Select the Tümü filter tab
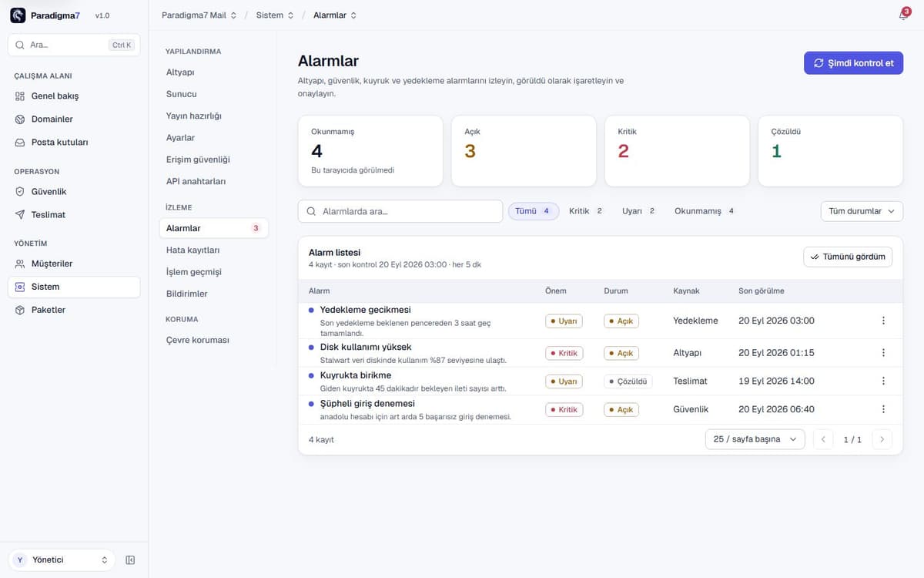 [x=534, y=211]
